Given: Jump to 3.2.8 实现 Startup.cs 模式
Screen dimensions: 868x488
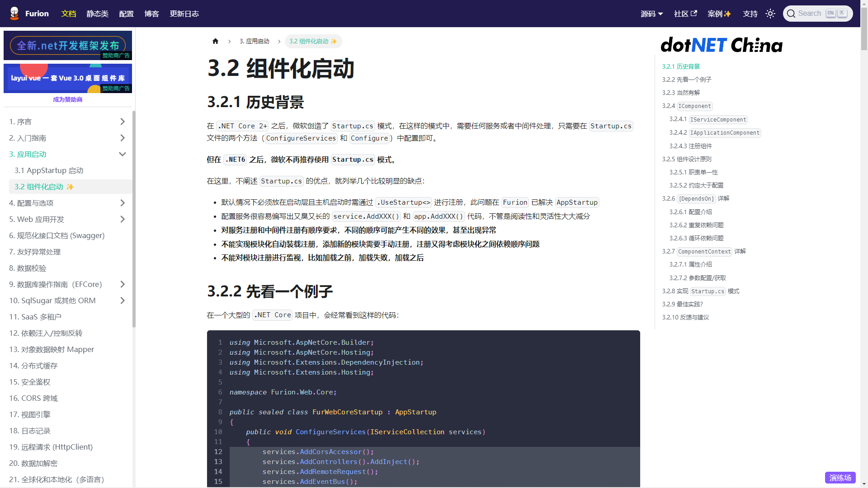Looking at the screenshot, I should 701,291.
